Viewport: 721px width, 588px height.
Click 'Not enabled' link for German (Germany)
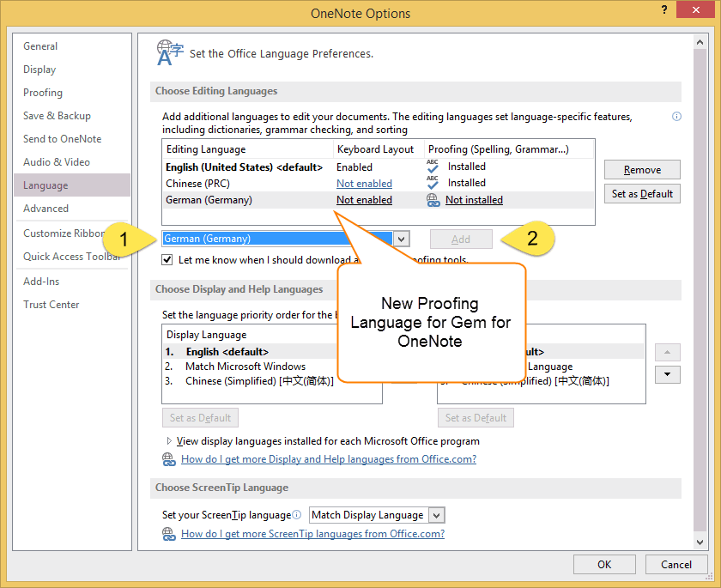[x=364, y=200]
